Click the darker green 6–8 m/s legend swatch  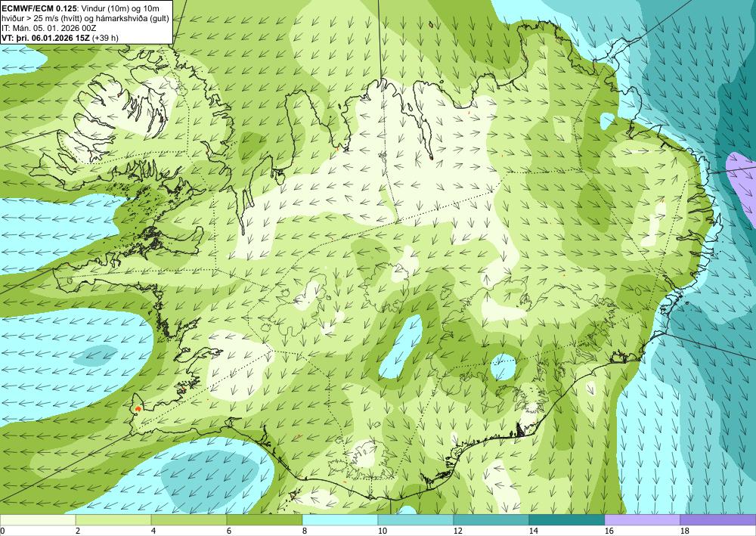pyautogui.click(x=264, y=520)
